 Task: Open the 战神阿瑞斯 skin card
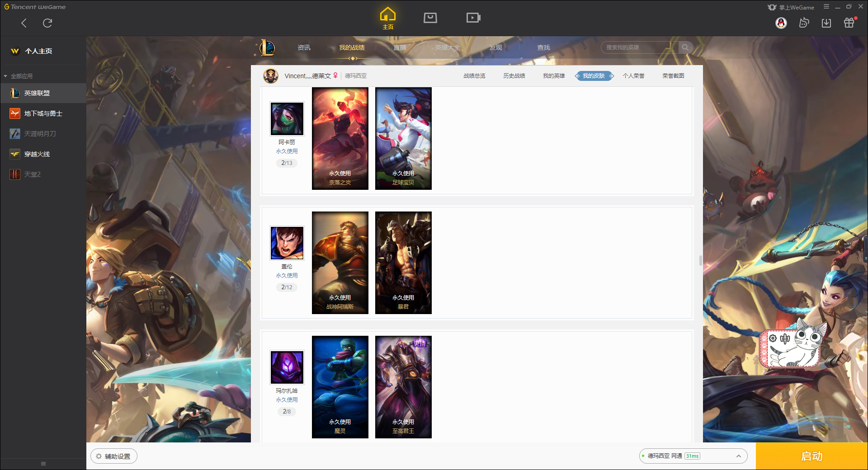(x=340, y=263)
